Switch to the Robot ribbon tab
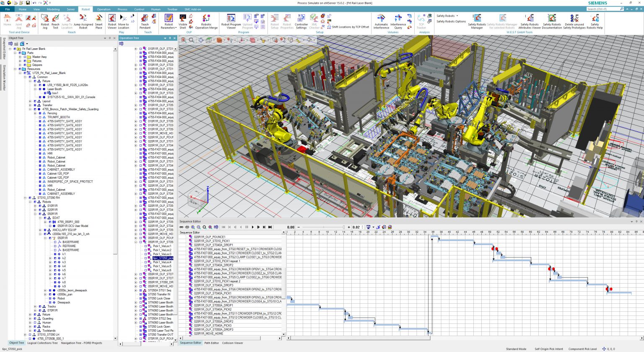This screenshot has width=644, height=352. point(86,9)
